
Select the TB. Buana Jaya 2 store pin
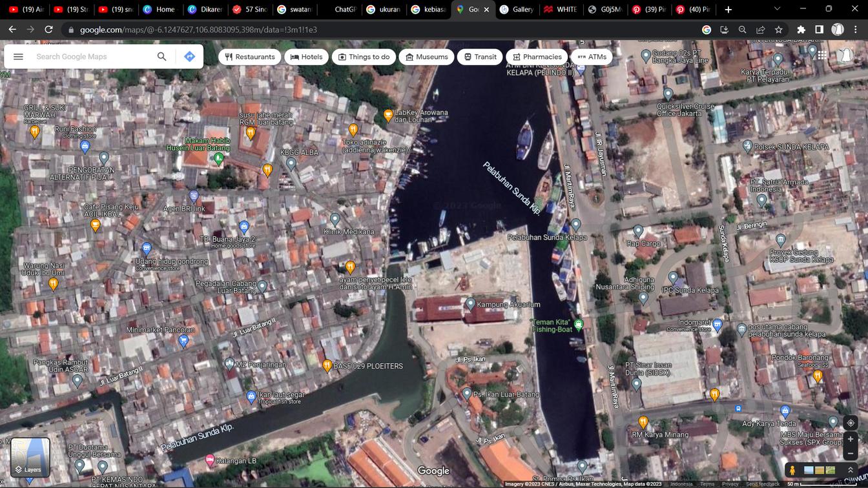click(x=243, y=227)
